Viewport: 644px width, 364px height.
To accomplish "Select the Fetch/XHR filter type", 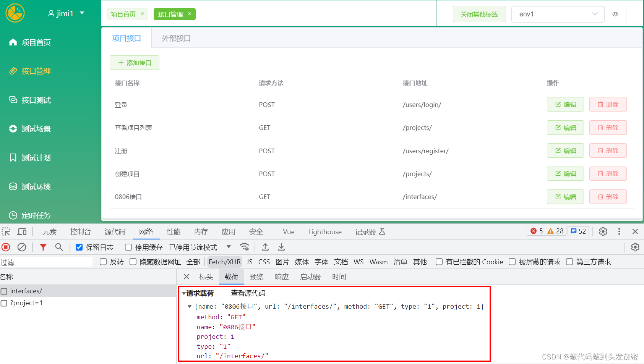I will tap(225, 262).
